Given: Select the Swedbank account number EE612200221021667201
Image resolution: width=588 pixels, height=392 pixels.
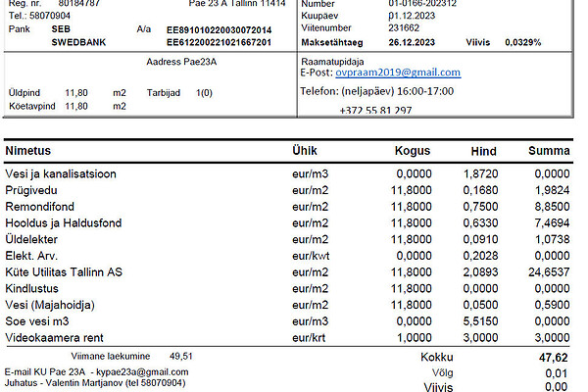Looking at the screenshot, I should [219, 44].
